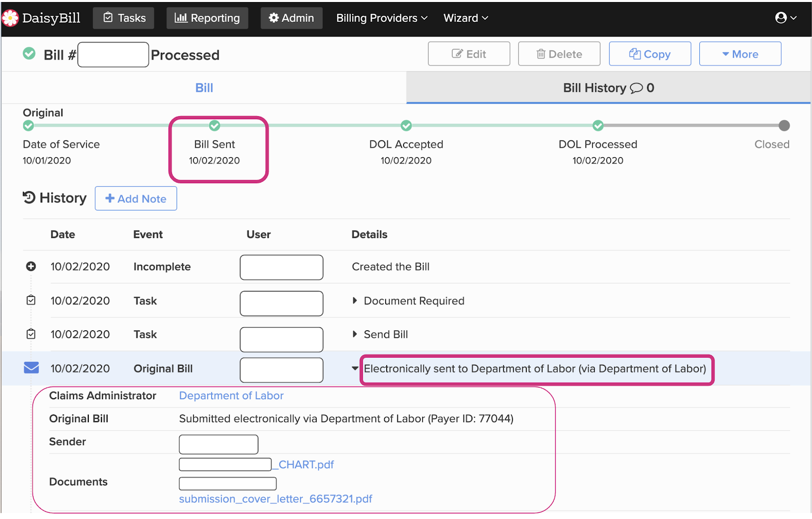Screen dimensions: 812x519
Task: Click the History clock icon
Action: 29,197
